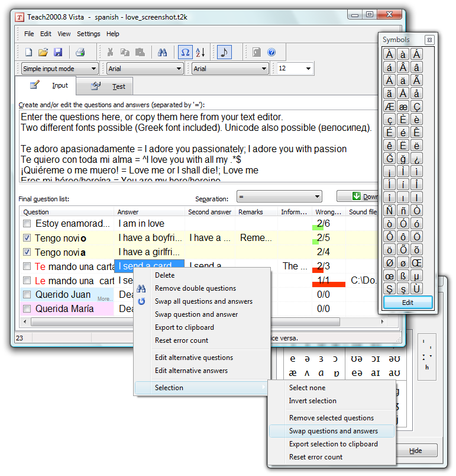The height and width of the screenshot is (476, 456).
Task: Toggle the Omega symbols toolbar icon
Action: pyautogui.click(x=185, y=52)
